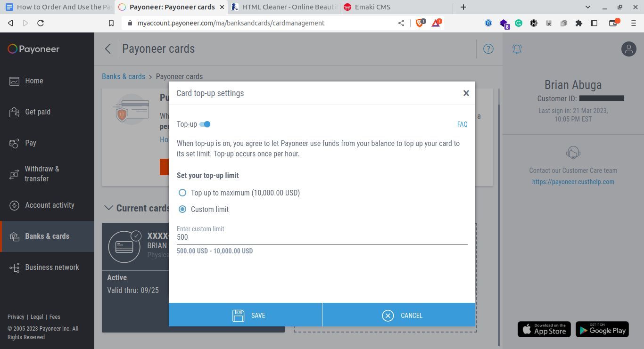Image resolution: width=644 pixels, height=349 pixels.
Task: Open help via the question mark icon
Action: (x=488, y=49)
